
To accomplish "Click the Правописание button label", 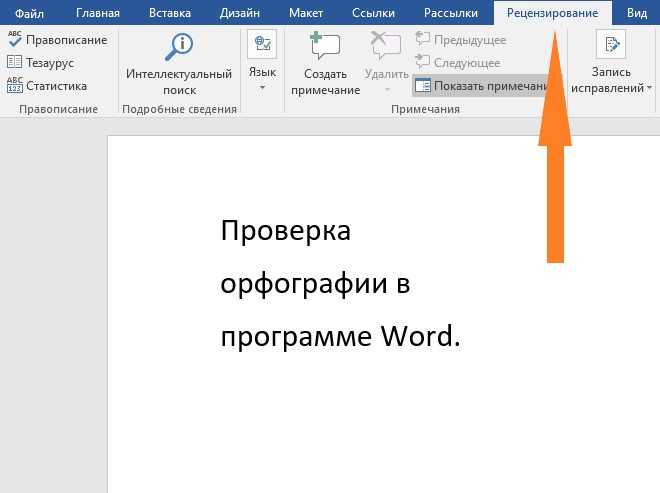I will point(67,40).
